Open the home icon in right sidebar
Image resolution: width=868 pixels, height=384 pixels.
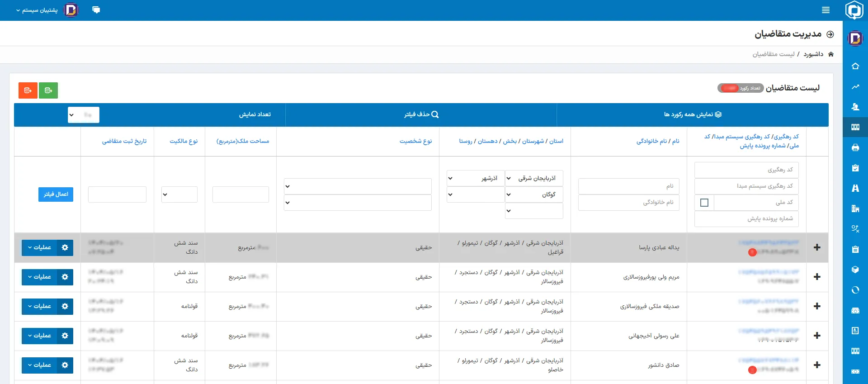click(x=855, y=66)
